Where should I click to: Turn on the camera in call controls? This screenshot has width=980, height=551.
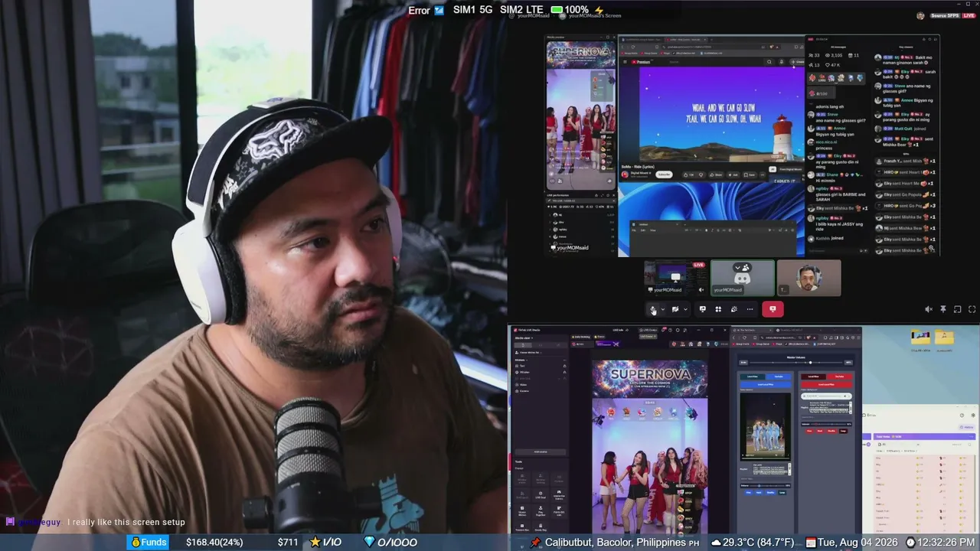point(675,309)
